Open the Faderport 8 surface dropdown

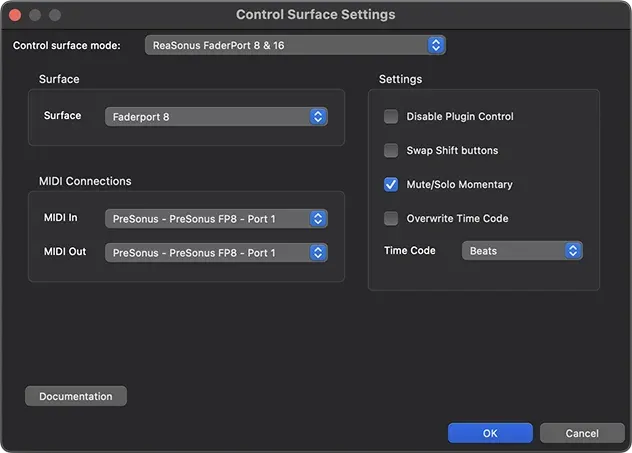tap(216, 116)
